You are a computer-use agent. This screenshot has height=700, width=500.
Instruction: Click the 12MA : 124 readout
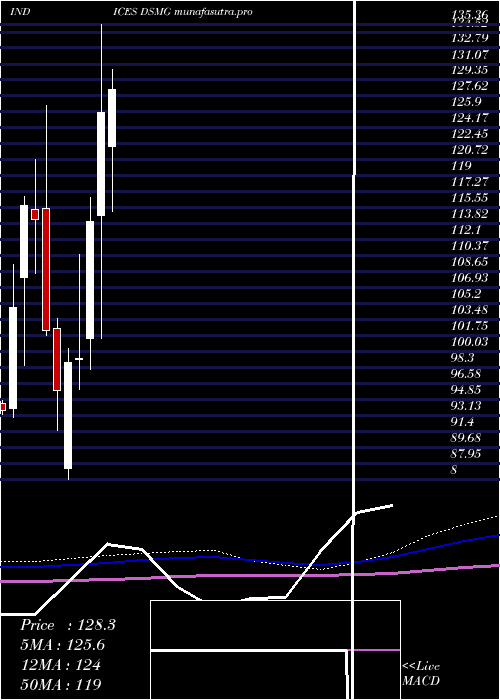(x=61, y=665)
